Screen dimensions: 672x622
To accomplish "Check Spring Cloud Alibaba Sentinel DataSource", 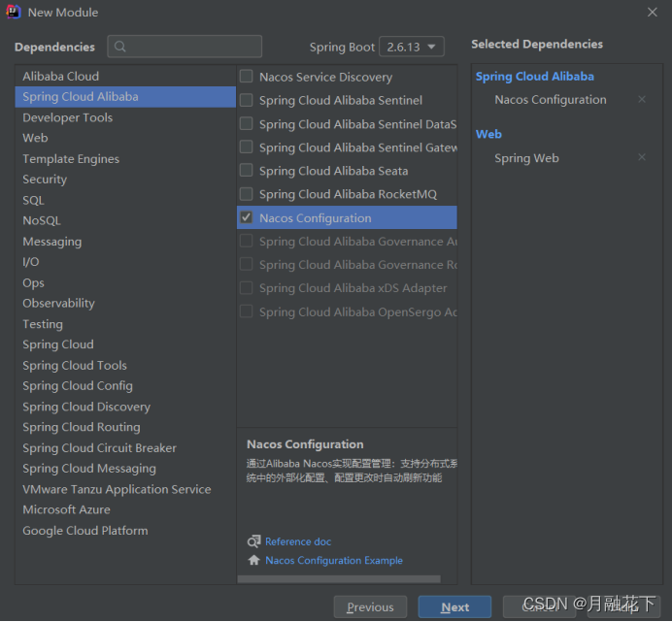I will tap(246, 123).
